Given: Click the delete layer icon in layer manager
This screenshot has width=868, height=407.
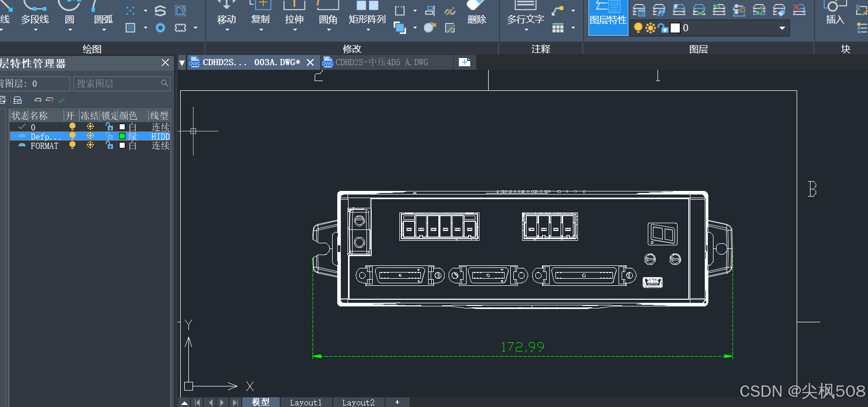Looking at the screenshot, I should tap(50, 100).
